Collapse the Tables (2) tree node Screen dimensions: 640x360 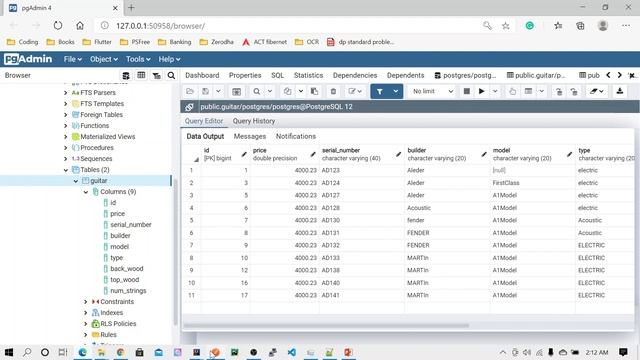pyautogui.click(x=66, y=170)
